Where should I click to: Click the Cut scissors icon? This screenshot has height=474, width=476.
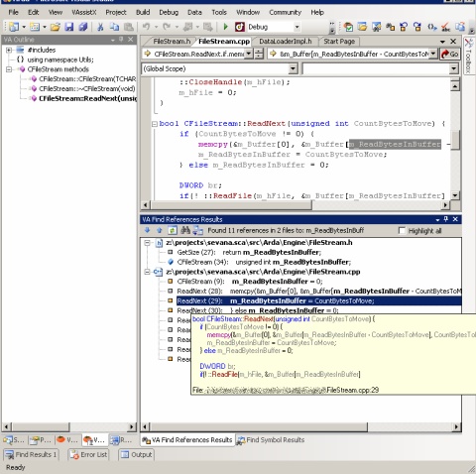tap(100, 27)
